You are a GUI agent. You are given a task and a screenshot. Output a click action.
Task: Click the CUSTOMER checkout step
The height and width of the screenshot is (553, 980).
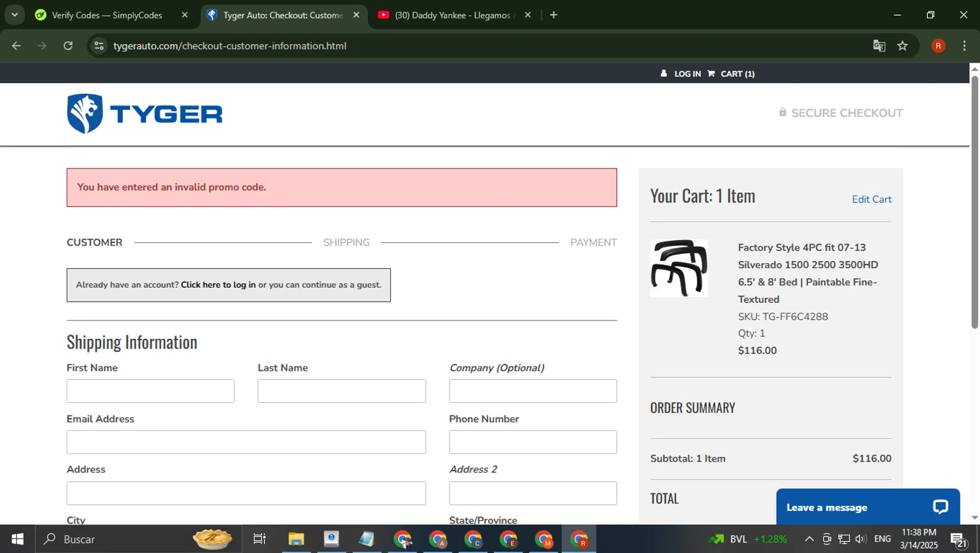point(95,242)
